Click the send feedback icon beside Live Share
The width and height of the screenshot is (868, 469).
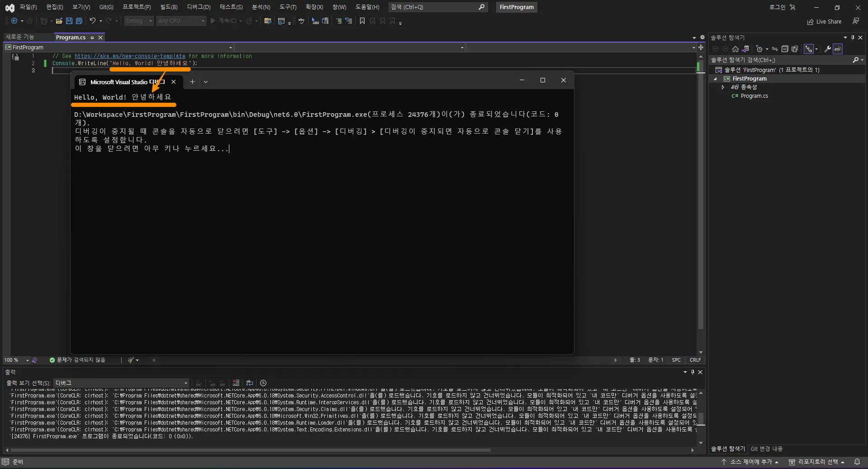point(856,21)
